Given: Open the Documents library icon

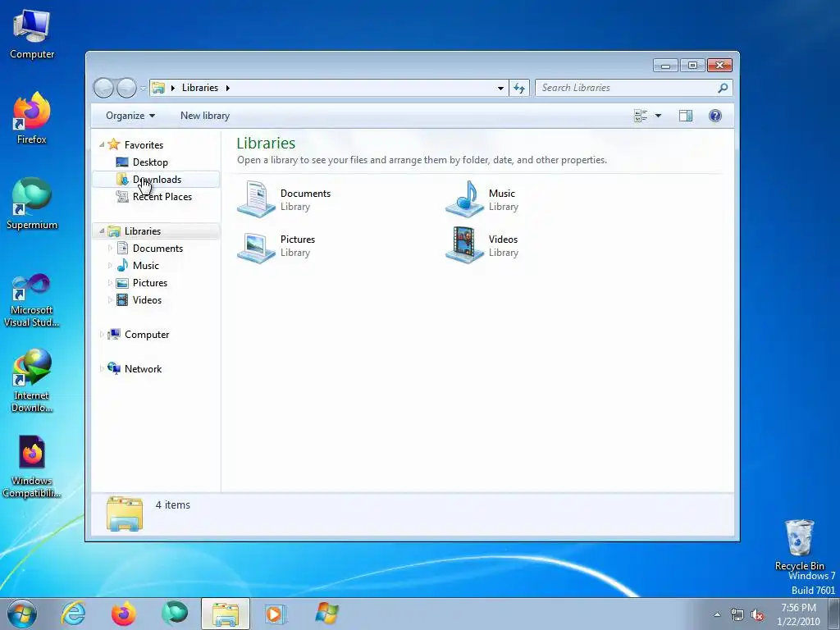Looking at the screenshot, I should pos(256,199).
